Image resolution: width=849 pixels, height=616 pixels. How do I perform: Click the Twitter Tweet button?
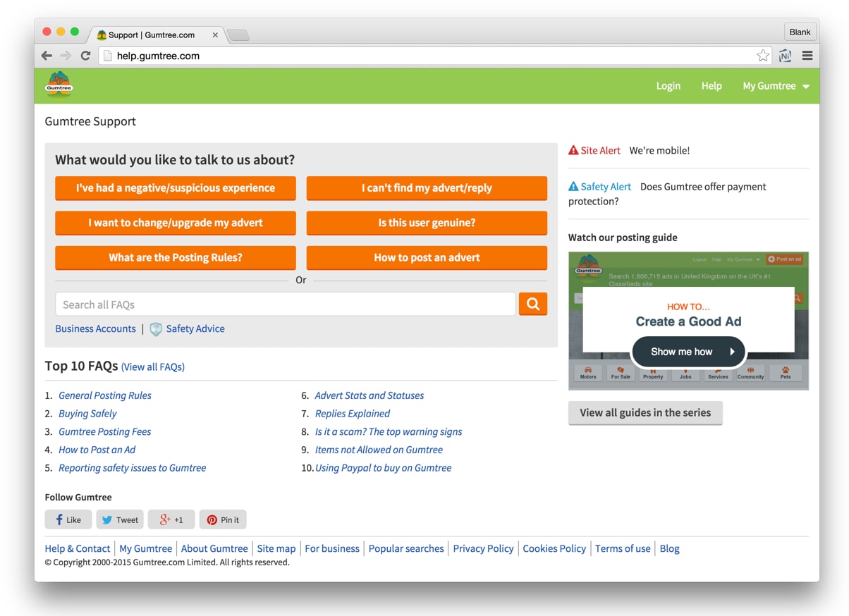(x=120, y=519)
